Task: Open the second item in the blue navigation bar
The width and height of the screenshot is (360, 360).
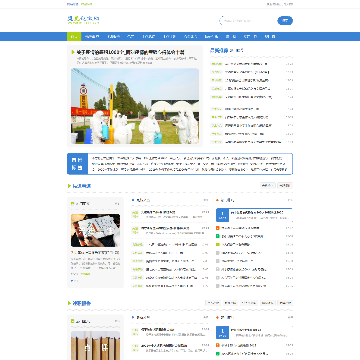Action: (x=92, y=37)
